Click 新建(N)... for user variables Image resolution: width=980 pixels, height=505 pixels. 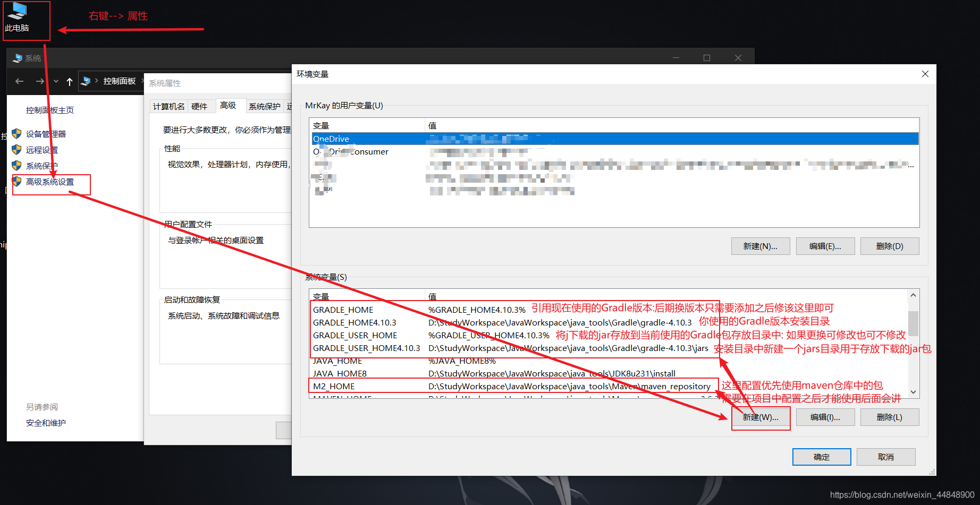point(761,246)
